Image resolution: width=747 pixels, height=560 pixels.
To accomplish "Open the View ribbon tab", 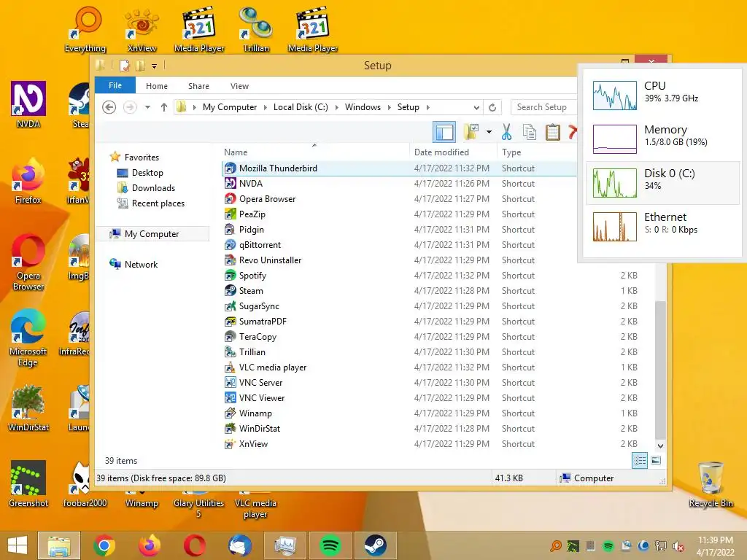I will pos(239,86).
